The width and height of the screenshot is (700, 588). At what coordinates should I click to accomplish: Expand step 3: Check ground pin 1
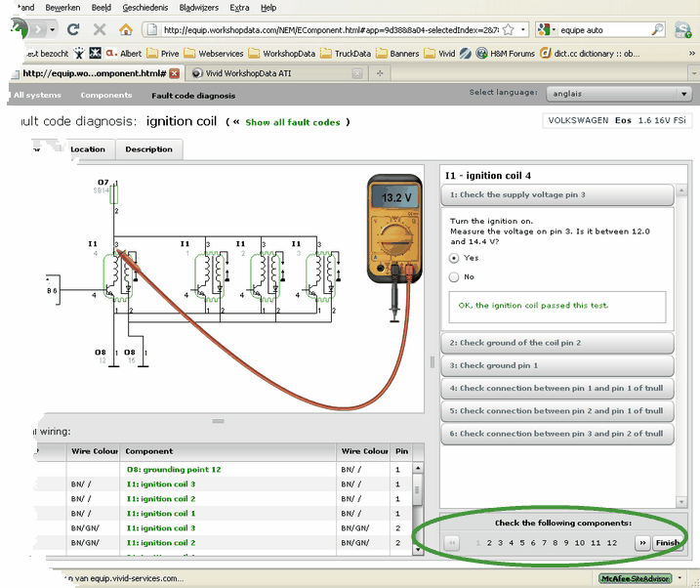coord(557,365)
